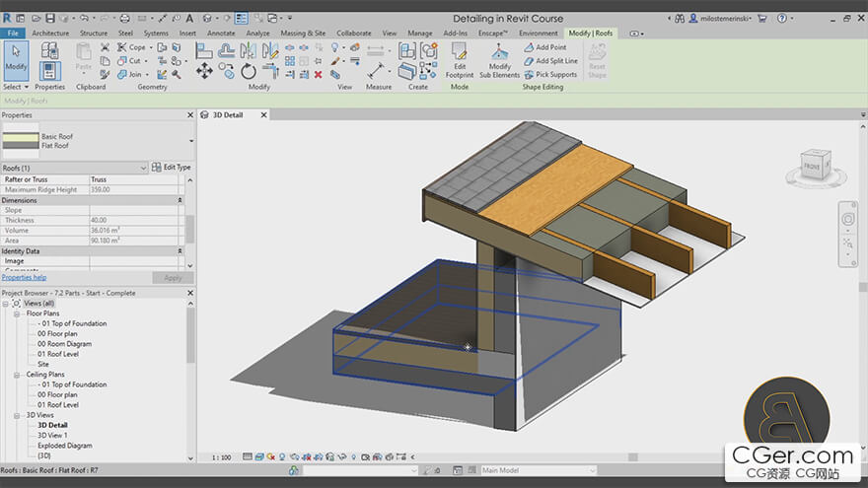Click the Properties panel scrollbar
Screen dimensions: 868x488
pyautogui.click(x=189, y=229)
